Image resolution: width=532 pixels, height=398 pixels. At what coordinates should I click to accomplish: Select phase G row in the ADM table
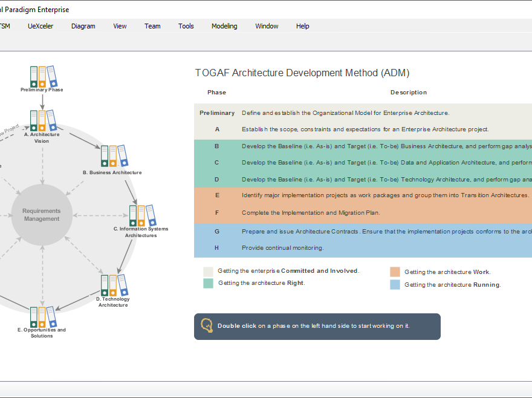pyautogui.click(x=363, y=231)
